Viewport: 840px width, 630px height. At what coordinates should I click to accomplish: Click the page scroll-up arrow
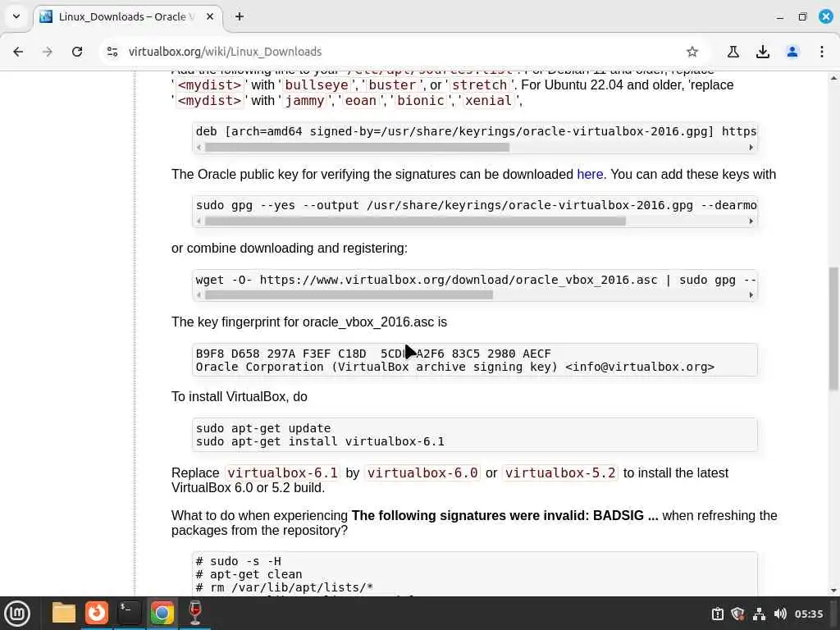pos(833,78)
